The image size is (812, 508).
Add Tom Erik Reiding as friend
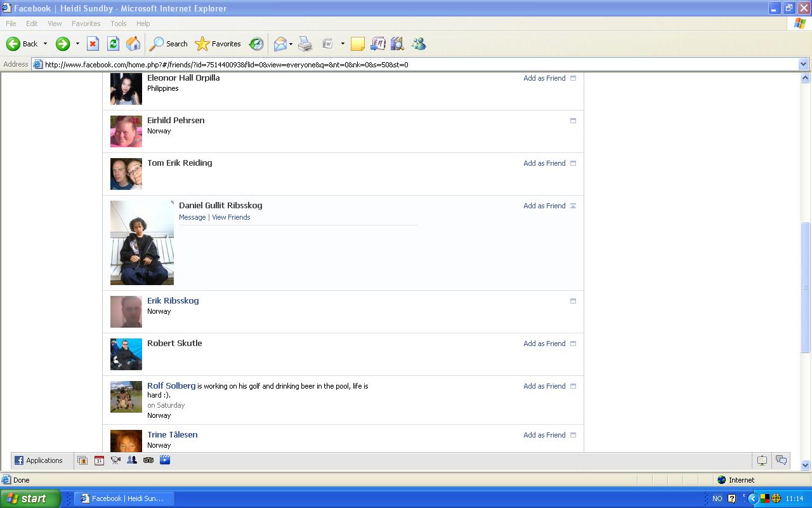point(544,163)
